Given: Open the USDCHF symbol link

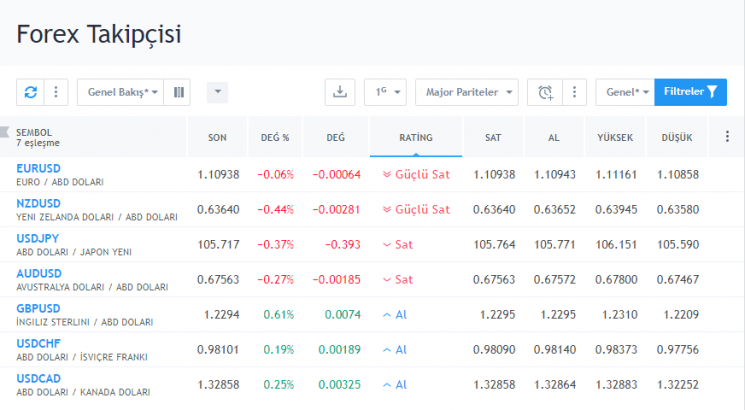Looking at the screenshot, I should tap(38, 343).
